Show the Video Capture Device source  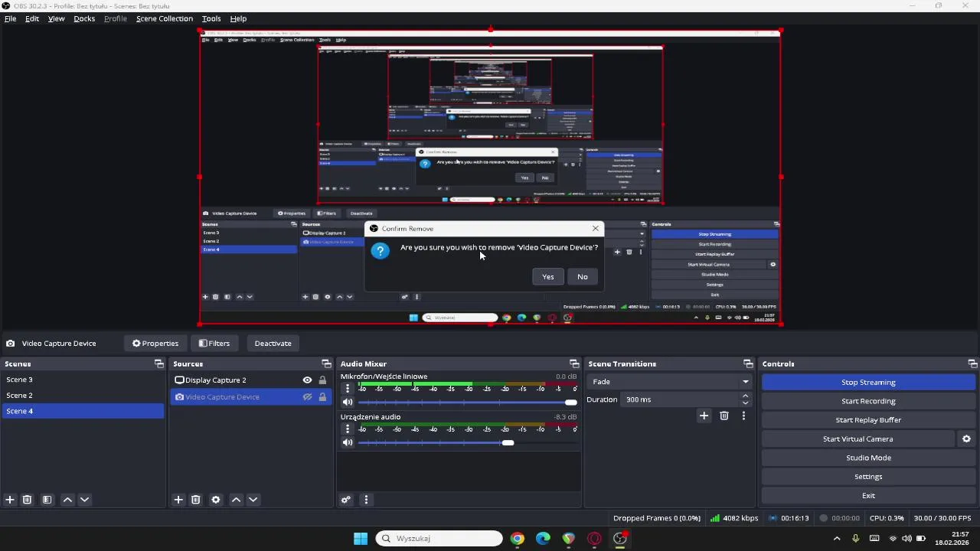pyautogui.click(x=307, y=397)
